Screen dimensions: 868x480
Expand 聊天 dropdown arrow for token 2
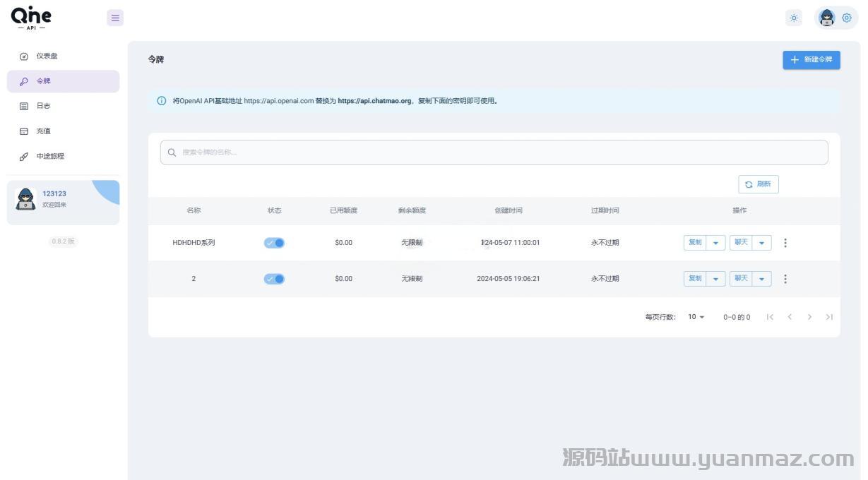[x=761, y=279]
